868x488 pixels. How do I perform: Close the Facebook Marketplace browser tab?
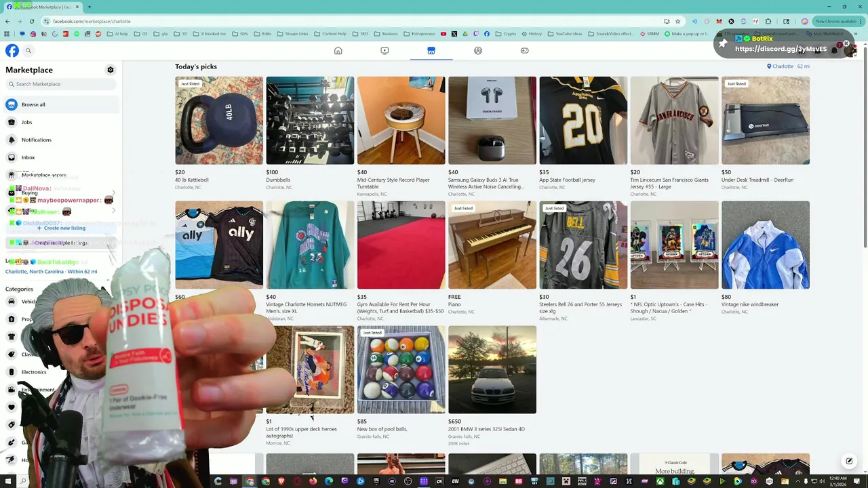point(77,7)
